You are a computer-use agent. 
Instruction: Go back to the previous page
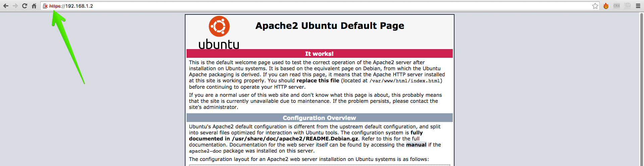click(6, 6)
